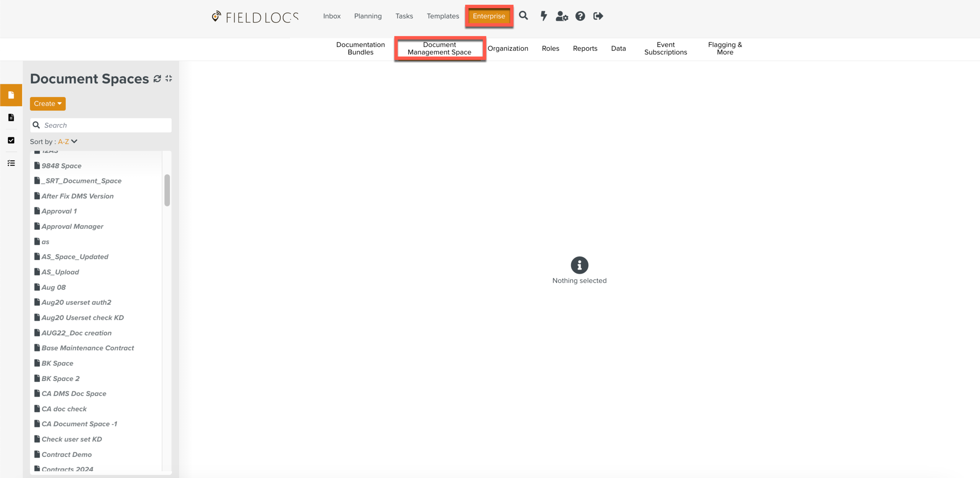Screen dimensions: 980x478
Task: Click the checkmark tasks icon in sidebar
Action: (11, 140)
